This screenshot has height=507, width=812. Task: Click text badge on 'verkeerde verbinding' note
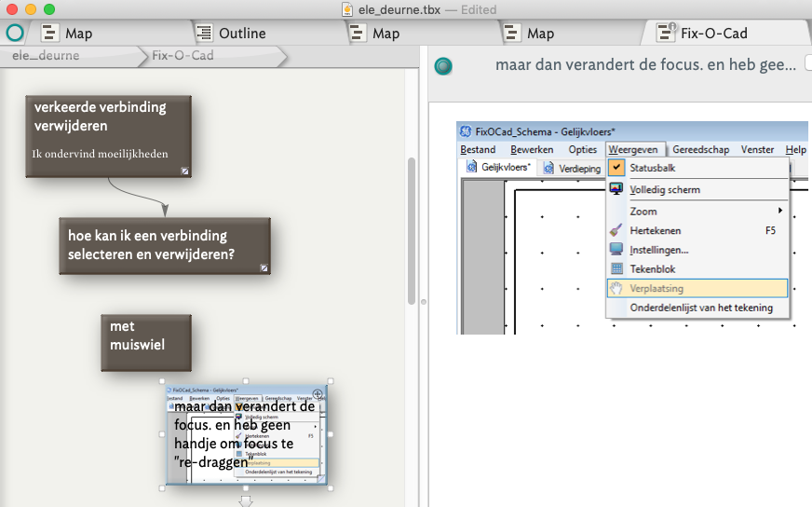tap(185, 171)
